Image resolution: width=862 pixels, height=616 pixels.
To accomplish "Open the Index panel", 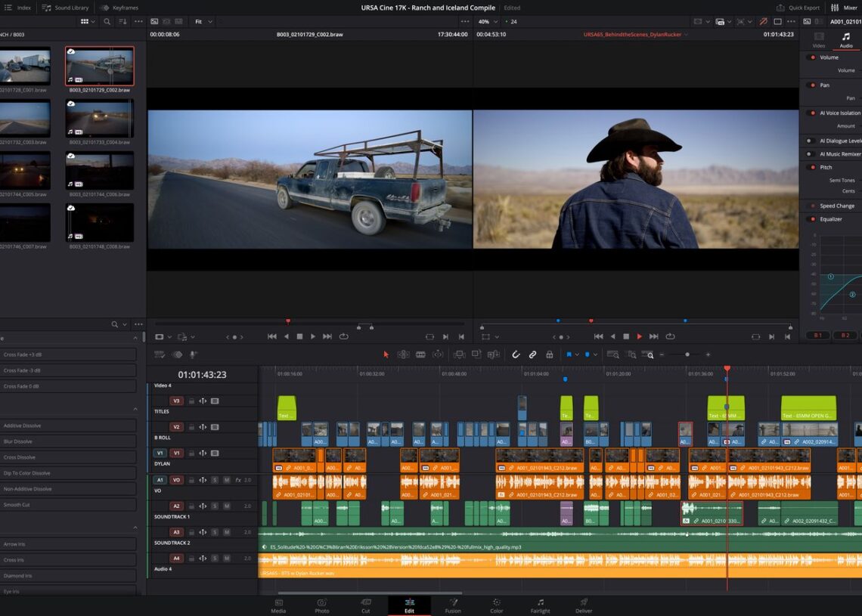I will tap(18, 8).
